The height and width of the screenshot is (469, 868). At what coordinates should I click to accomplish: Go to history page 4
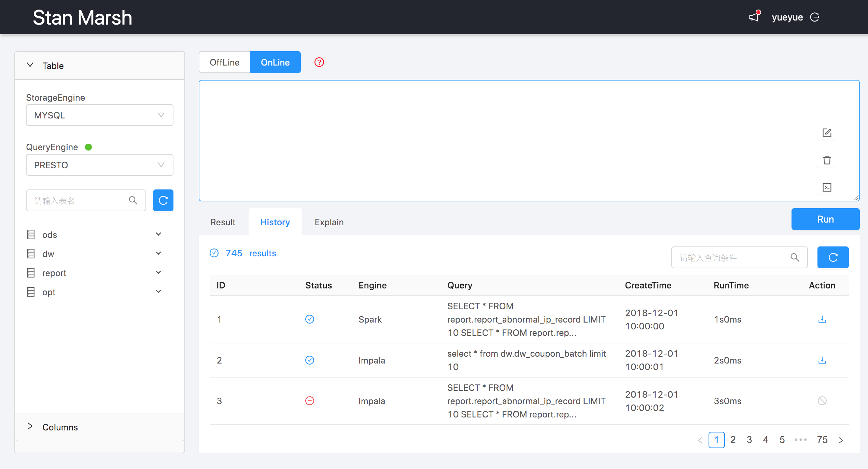click(766, 440)
